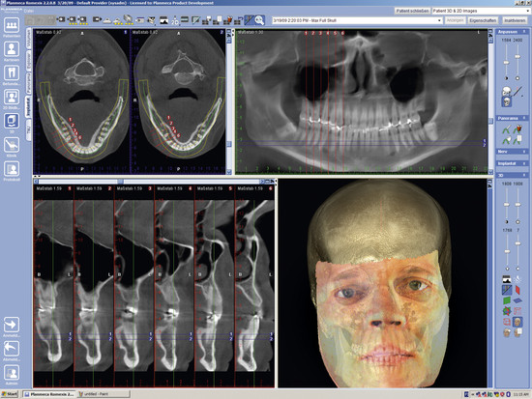Select the 2D view tool in toolbar

(174, 20)
